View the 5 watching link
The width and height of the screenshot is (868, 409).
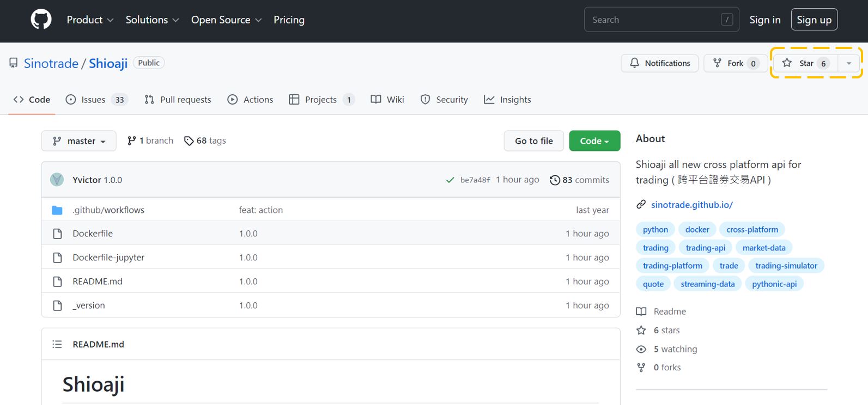(667, 349)
